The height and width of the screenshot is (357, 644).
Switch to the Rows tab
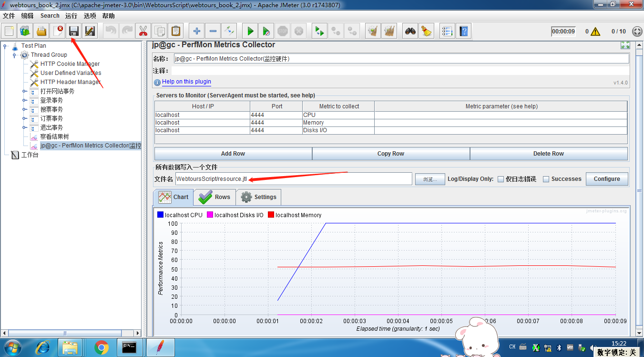[x=215, y=197]
